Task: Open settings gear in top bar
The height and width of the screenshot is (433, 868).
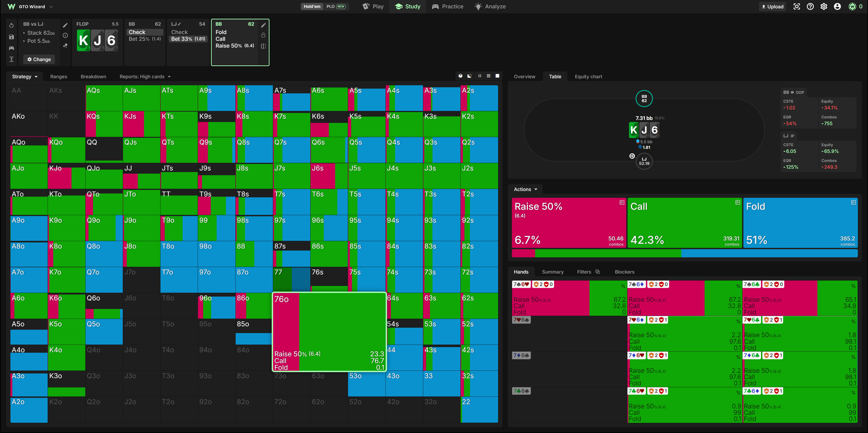Action: point(824,6)
